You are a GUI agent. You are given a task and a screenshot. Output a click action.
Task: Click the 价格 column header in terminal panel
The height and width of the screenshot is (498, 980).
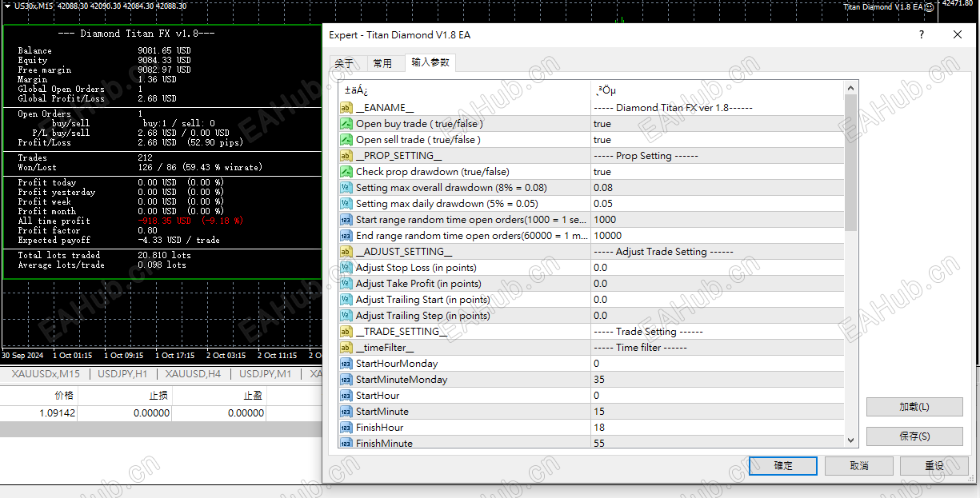(64, 395)
